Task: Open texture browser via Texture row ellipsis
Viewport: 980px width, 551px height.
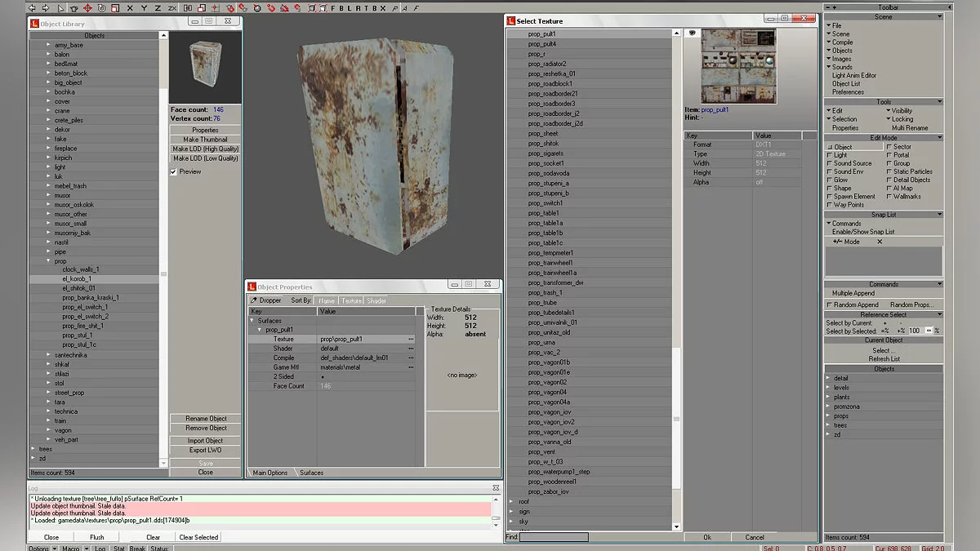Action: pyautogui.click(x=411, y=339)
